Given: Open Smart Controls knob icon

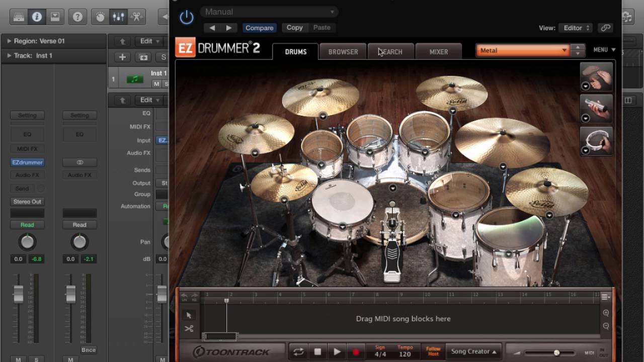Looking at the screenshot, I should coord(100,17).
